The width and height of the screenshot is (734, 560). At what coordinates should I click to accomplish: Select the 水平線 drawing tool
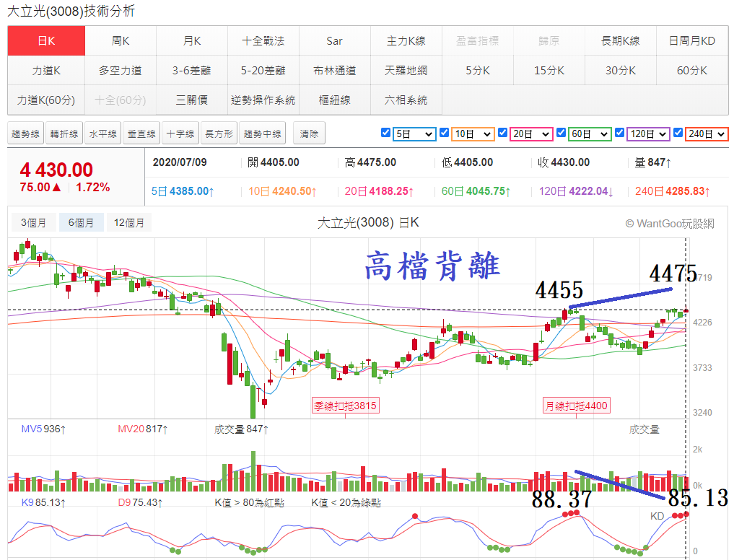[x=103, y=134]
